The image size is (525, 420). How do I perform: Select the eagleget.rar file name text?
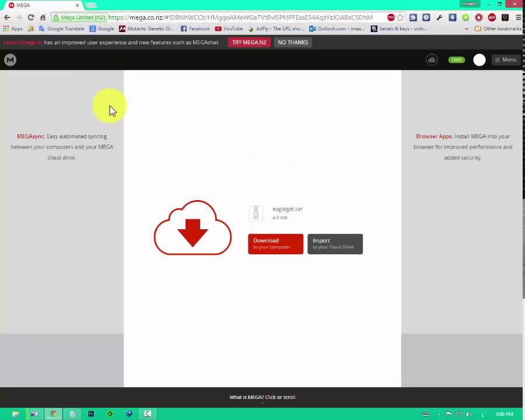[x=287, y=209]
